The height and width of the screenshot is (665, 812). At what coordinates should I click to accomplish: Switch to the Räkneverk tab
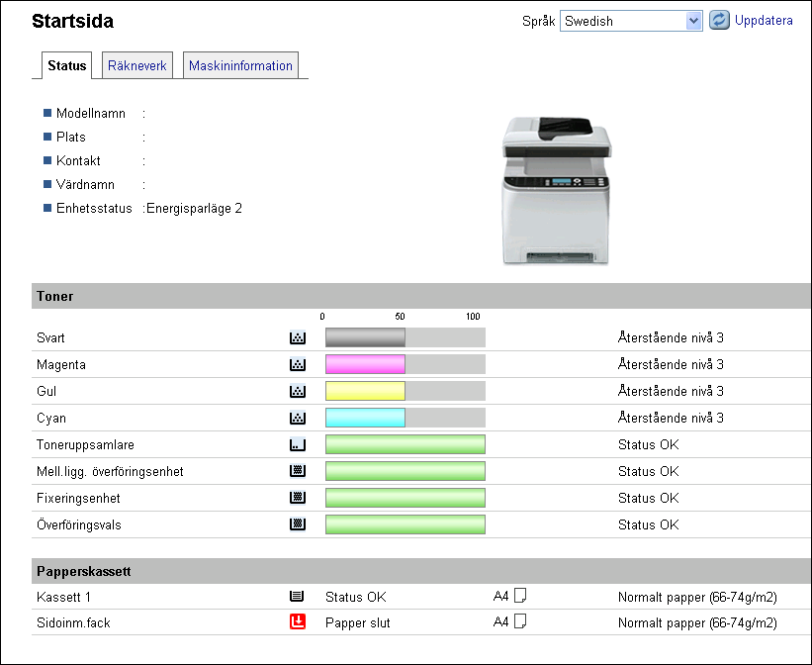pos(137,66)
